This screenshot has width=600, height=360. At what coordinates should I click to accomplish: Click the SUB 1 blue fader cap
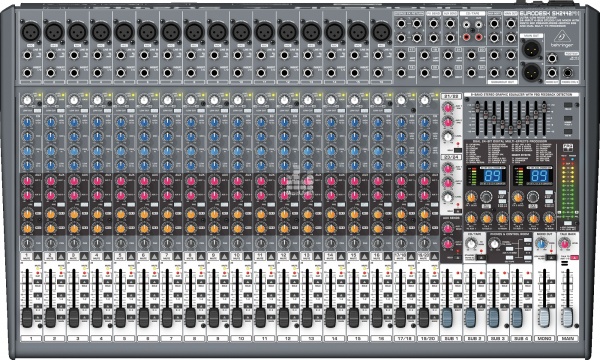(447, 318)
